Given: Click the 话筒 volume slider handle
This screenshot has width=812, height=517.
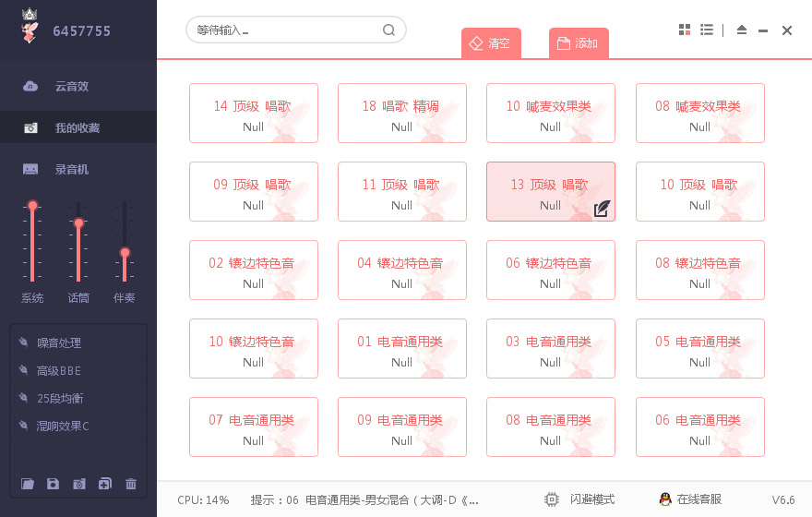Looking at the screenshot, I should pos(78,222).
